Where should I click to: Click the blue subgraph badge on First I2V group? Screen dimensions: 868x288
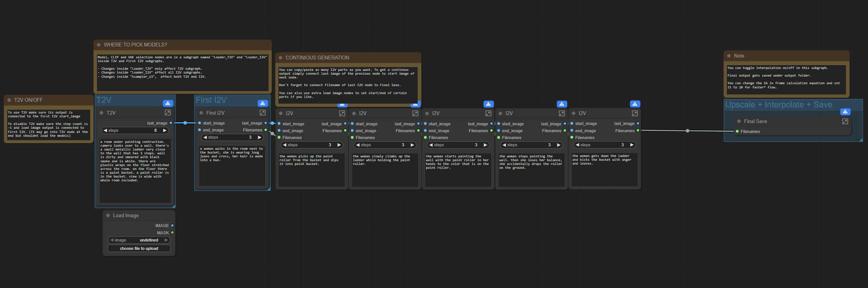click(262, 103)
